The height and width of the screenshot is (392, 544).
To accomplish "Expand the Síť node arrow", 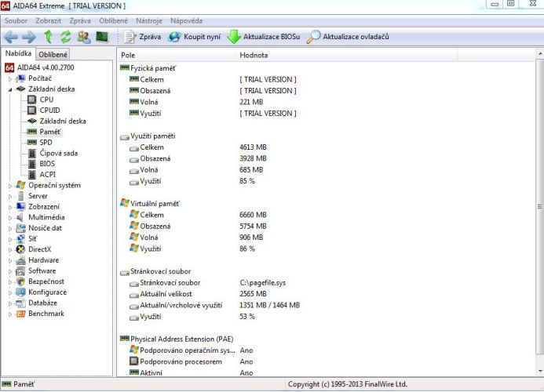I will click(10, 239).
